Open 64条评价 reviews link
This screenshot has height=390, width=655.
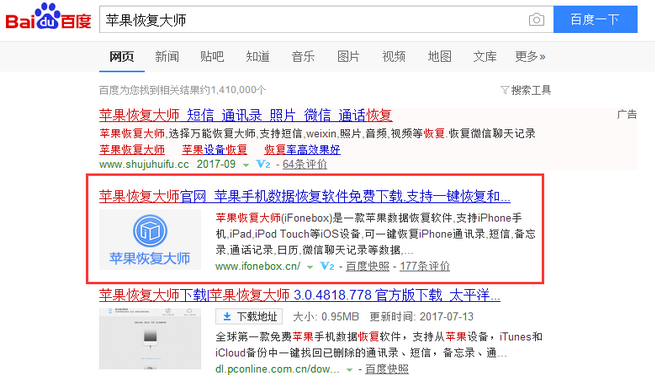click(x=305, y=165)
